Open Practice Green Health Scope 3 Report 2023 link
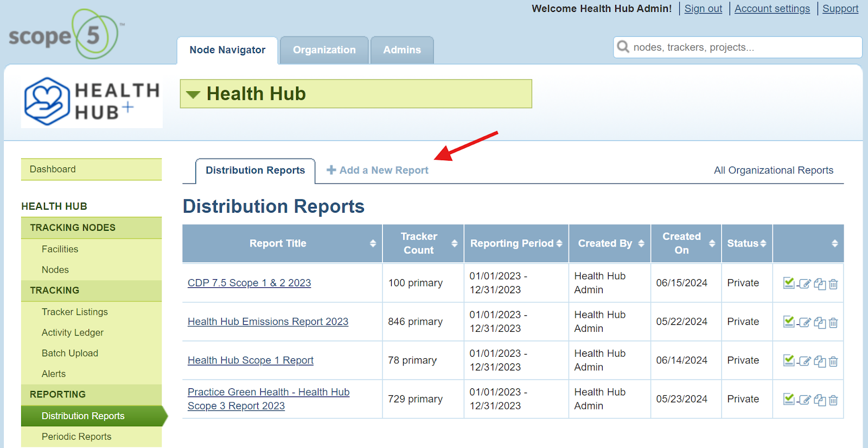This screenshot has height=448, width=868. tap(269, 399)
